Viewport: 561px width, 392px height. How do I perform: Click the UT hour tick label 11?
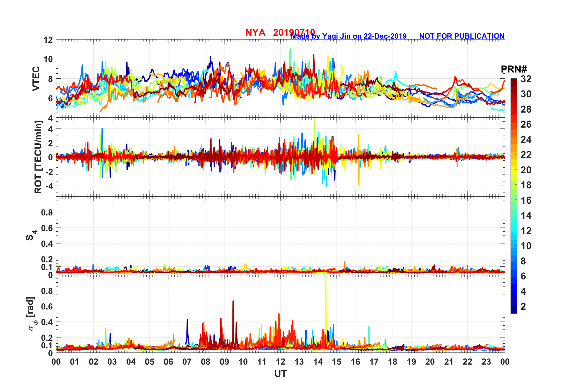262,362
